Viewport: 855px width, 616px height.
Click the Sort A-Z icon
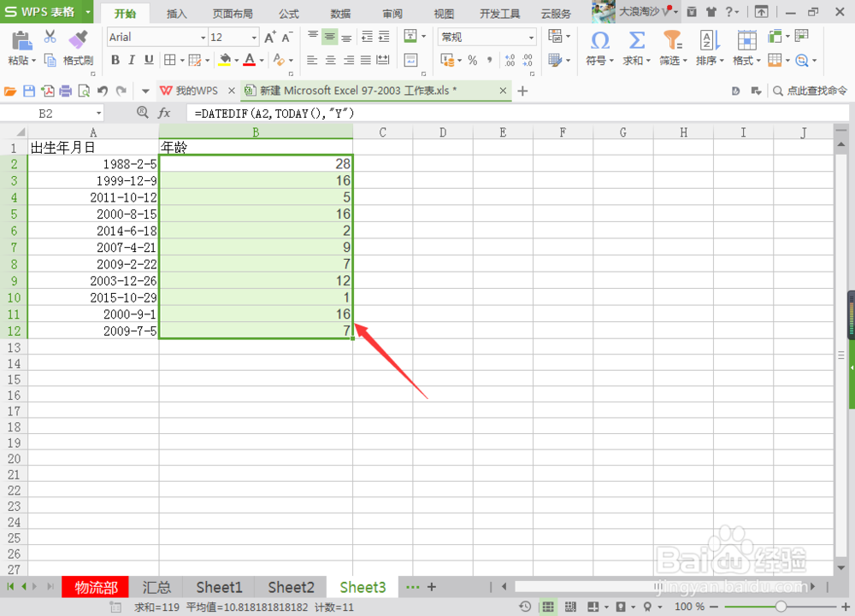[710, 40]
